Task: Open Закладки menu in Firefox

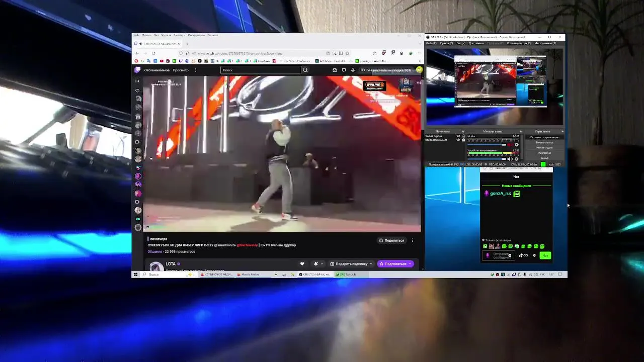Action: (179, 35)
